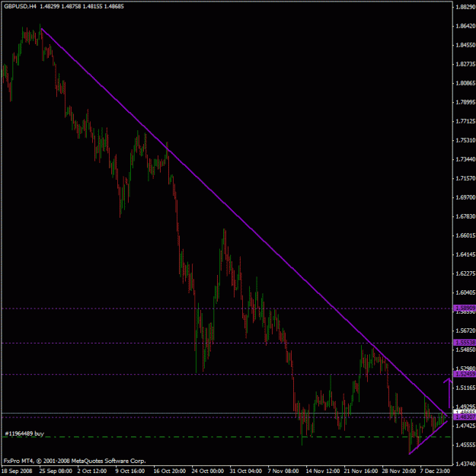The image size is (476, 476).
Task: Click the 1.56720 price axis label
Action: [x=465, y=331]
